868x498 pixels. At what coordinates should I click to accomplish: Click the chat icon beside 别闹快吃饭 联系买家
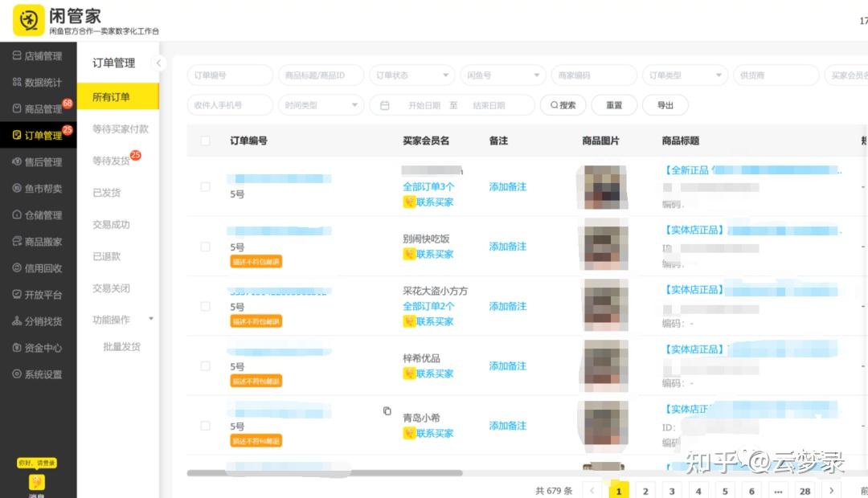coord(409,254)
